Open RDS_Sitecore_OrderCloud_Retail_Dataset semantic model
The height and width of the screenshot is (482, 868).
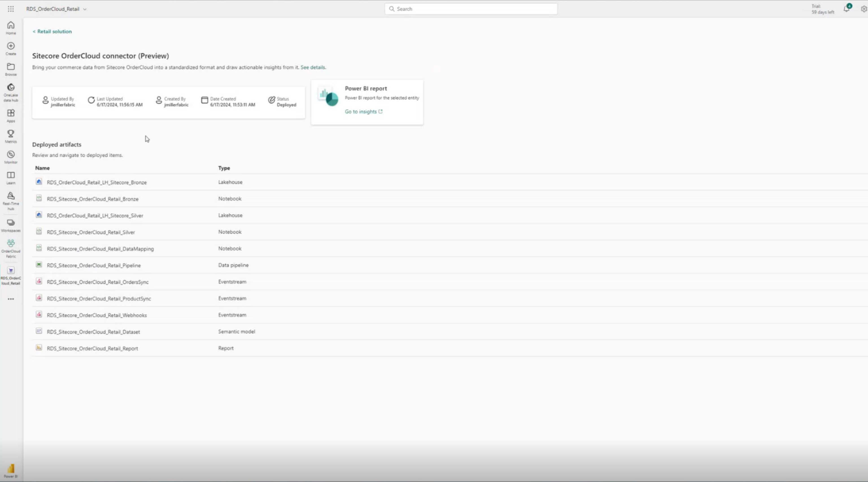click(x=93, y=332)
